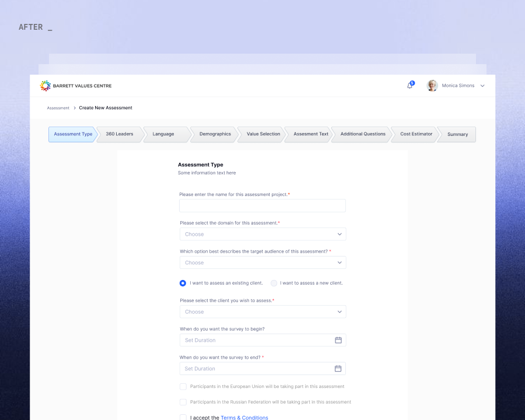Expand the Monica Simons account menu chevron
This screenshot has width=525, height=420.
[482, 86]
